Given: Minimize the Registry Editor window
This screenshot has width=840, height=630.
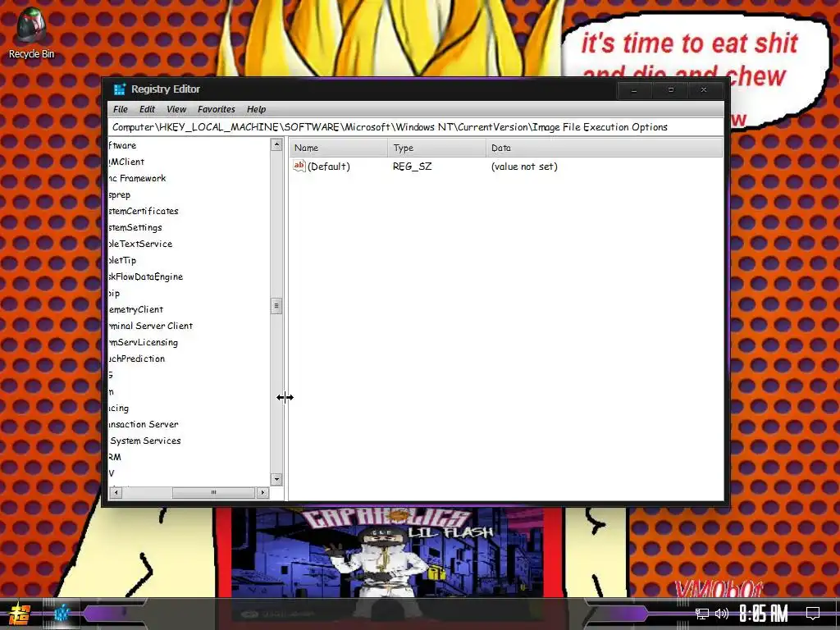Looking at the screenshot, I should pyautogui.click(x=634, y=90).
